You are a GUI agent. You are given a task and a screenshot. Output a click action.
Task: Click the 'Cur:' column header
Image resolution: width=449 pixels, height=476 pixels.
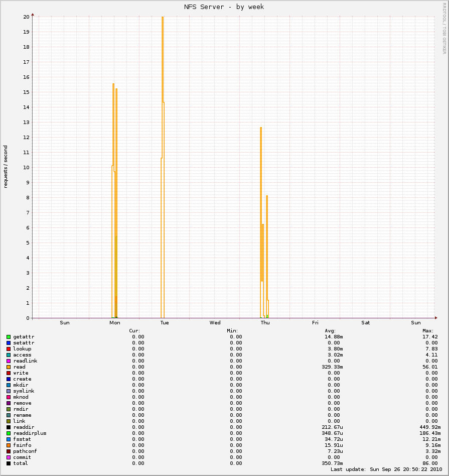coord(134,331)
